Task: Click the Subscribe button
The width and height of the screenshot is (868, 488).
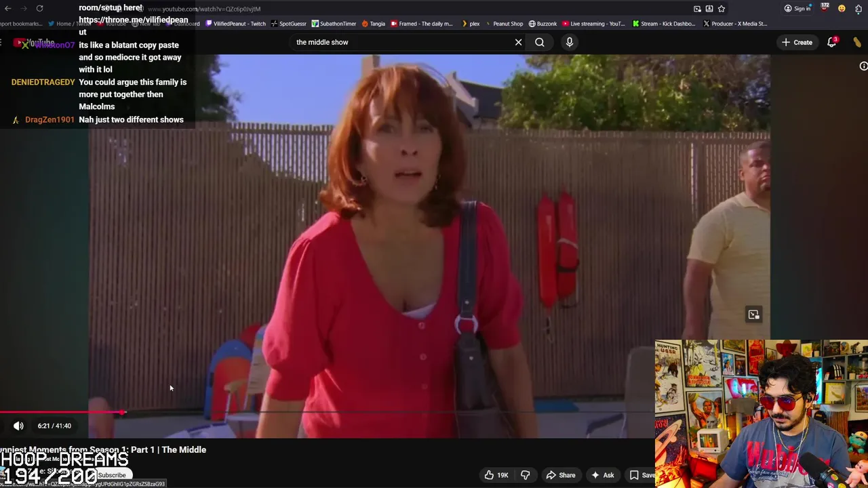Action: (112, 475)
